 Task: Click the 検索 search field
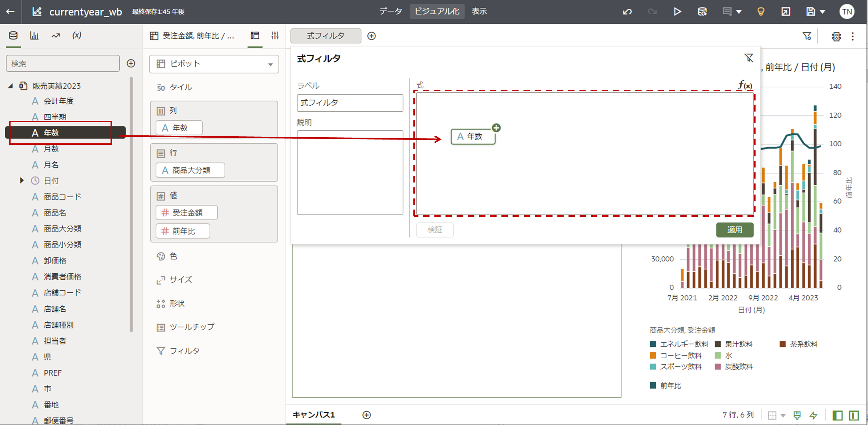63,64
